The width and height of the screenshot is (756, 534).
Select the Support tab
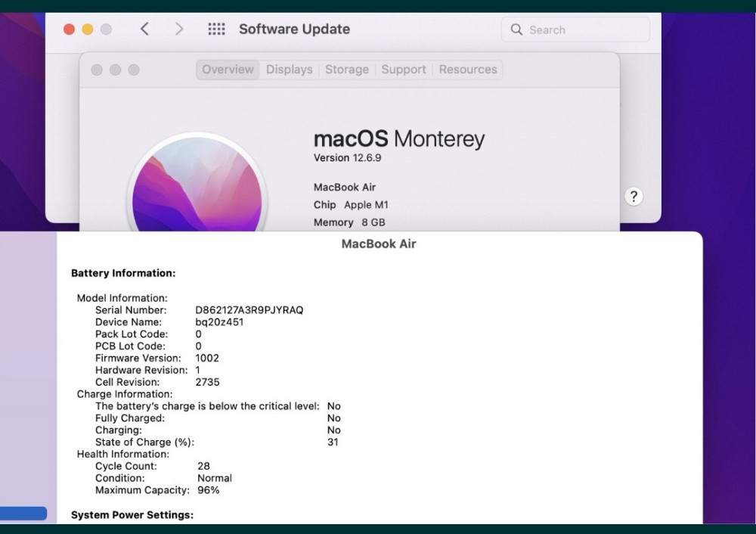click(x=403, y=69)
